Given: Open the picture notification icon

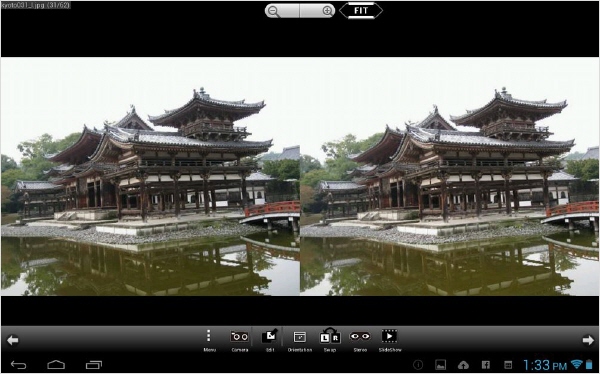Looking at the screenshot, I should click(440, 365).
